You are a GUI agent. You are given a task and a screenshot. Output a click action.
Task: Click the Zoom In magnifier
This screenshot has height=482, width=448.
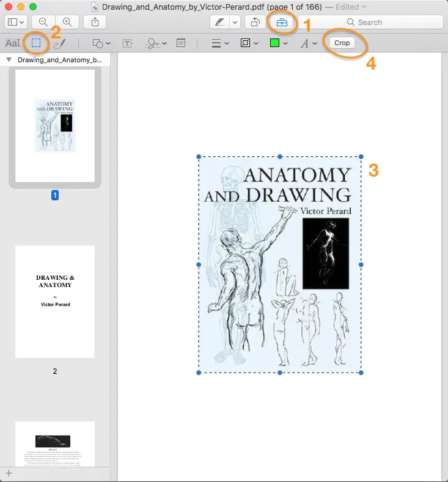(67, 22)
